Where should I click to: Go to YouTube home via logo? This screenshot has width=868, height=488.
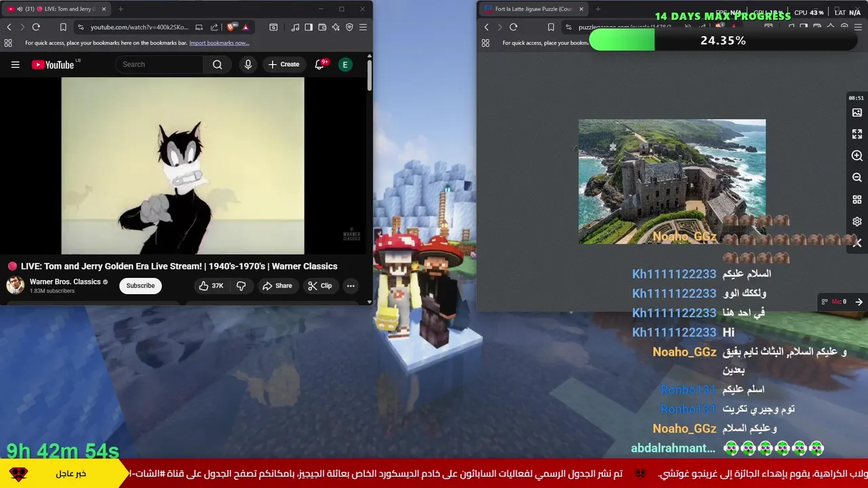[52, 64]
